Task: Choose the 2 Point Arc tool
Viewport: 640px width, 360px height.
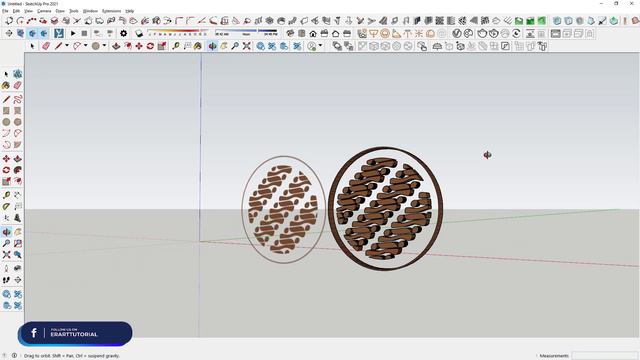Action: coord(18,133)
